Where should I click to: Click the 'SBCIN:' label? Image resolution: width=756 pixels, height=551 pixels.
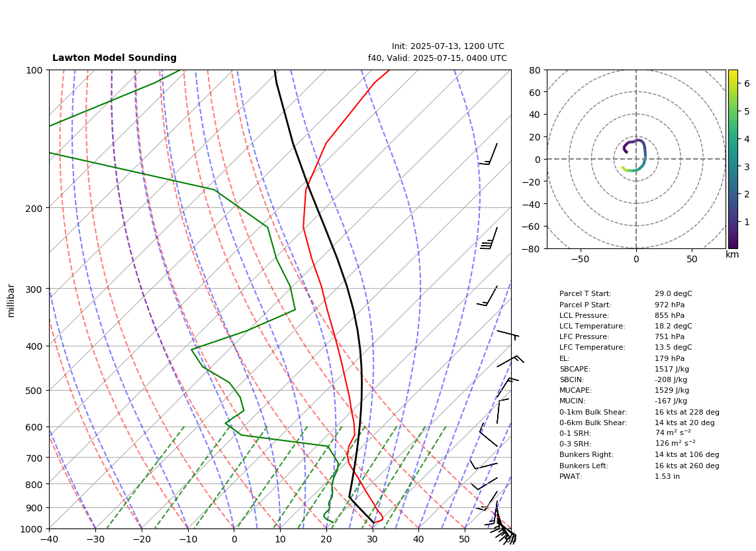pos(571,379)
